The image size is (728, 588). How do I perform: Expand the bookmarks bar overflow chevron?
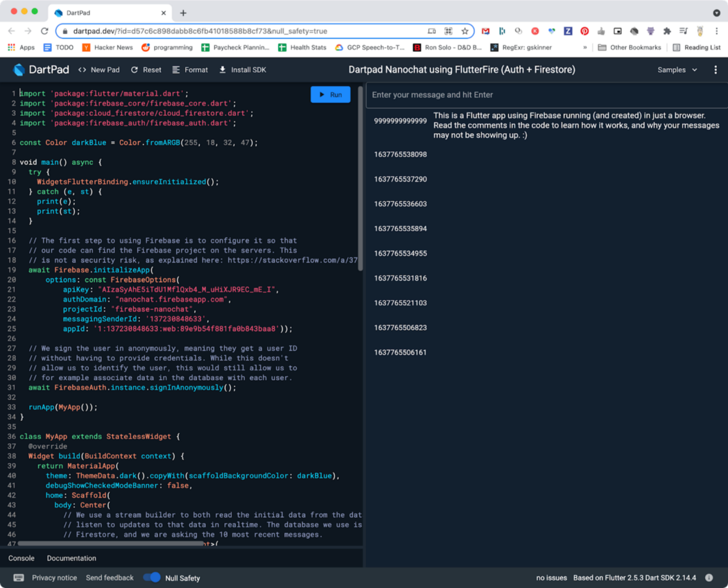pyautogui.click(x=585, y=48)
